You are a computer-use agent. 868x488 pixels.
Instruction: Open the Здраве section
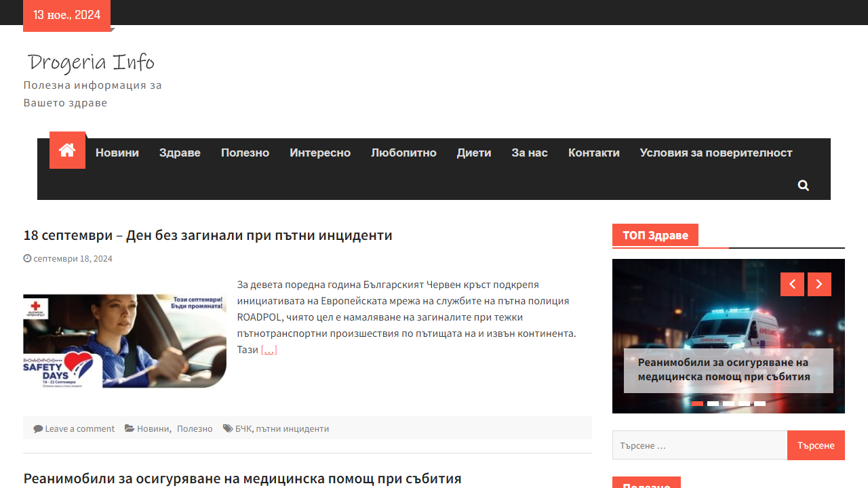(180, 152)
